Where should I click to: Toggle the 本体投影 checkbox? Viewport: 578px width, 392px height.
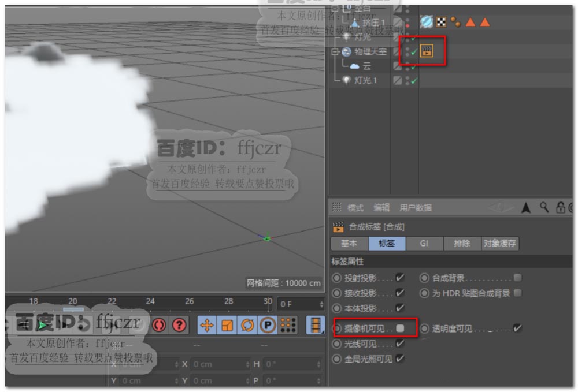[399, 308]
